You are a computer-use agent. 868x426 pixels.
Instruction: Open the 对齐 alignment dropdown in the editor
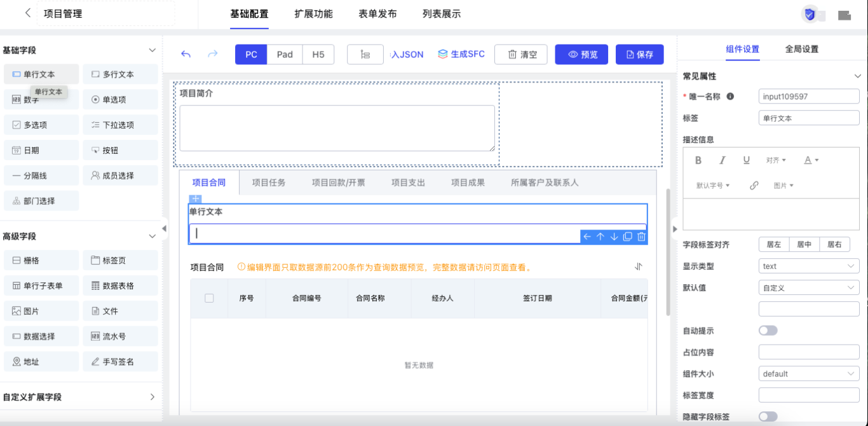pyautogui.click(x=776, y=160)
